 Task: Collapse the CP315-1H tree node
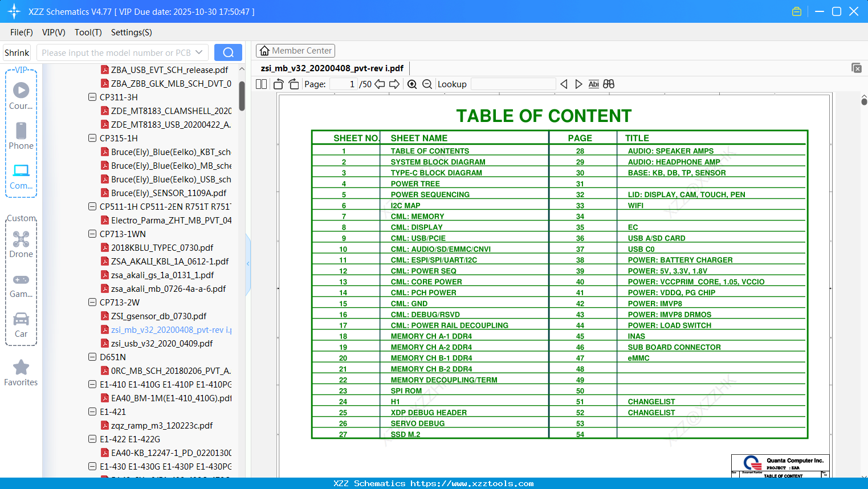pos(92,138)
